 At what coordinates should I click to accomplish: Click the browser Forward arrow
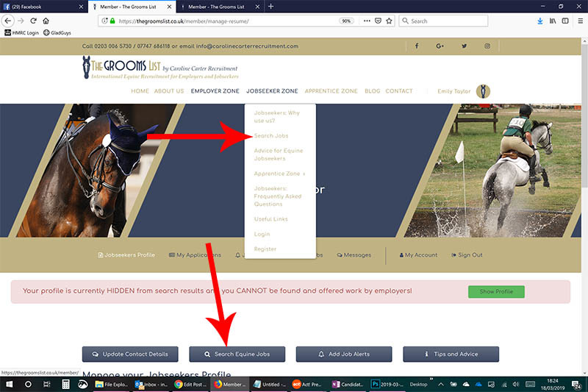21,21
